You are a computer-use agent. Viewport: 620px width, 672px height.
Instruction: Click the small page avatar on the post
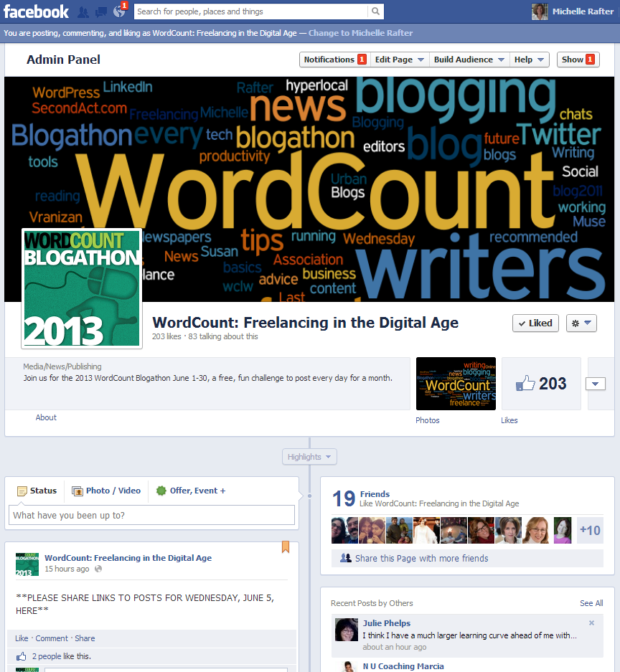point(27,564)
